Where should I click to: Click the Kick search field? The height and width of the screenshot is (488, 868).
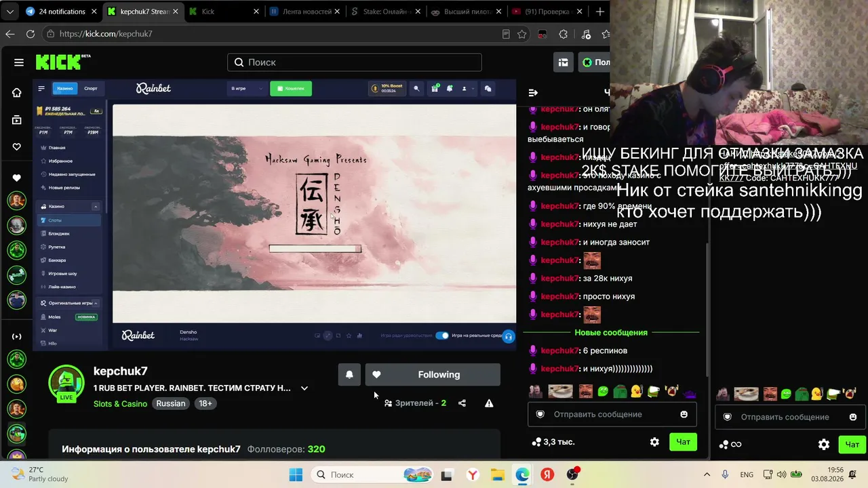(x=355, y=62)
